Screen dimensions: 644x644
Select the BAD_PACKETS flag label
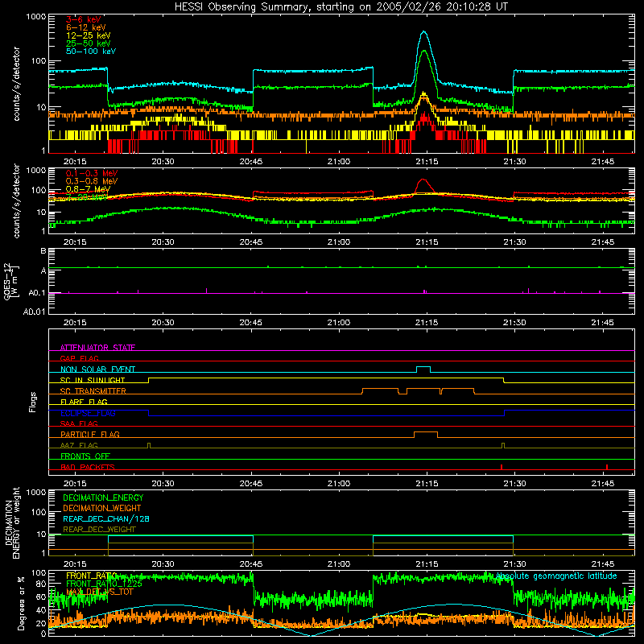[88, 467]
